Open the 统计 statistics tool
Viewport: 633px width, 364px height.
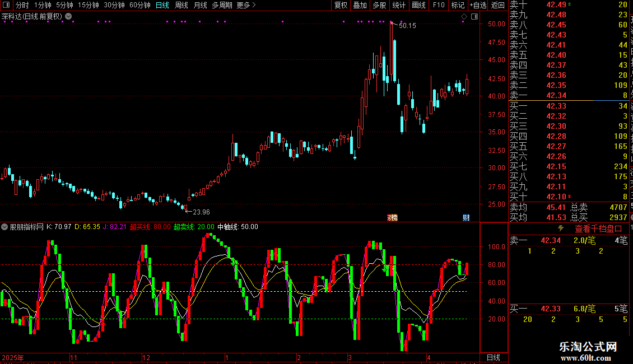tap(399, 5)
